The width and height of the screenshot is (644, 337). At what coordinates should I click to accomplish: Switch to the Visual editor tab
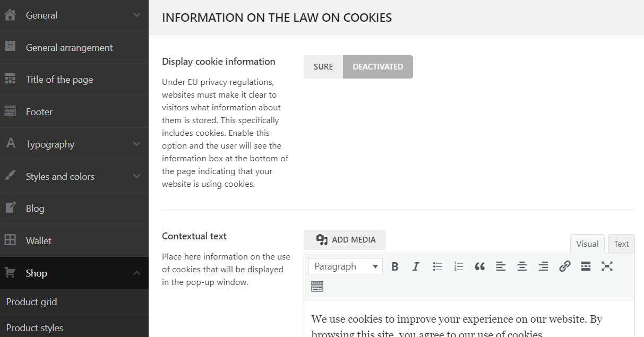pyautogui.click(x=587, y=244)
